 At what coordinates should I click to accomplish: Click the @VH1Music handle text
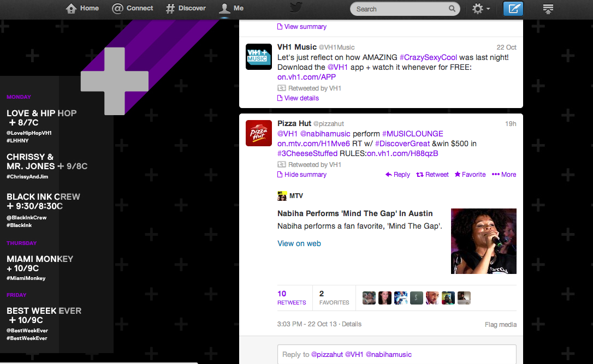click(336, 47)
